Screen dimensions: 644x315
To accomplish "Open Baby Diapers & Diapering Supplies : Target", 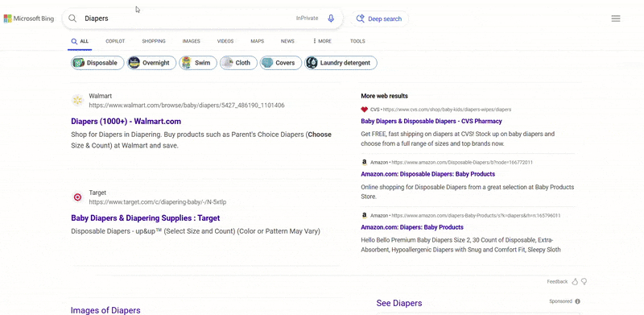I will [146, 218].
